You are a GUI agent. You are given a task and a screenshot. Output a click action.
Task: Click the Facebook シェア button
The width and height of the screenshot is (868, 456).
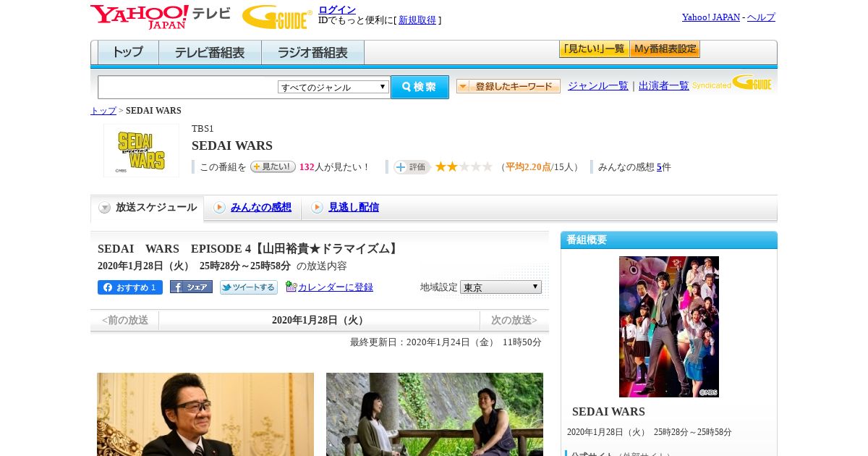coord(191,287)
